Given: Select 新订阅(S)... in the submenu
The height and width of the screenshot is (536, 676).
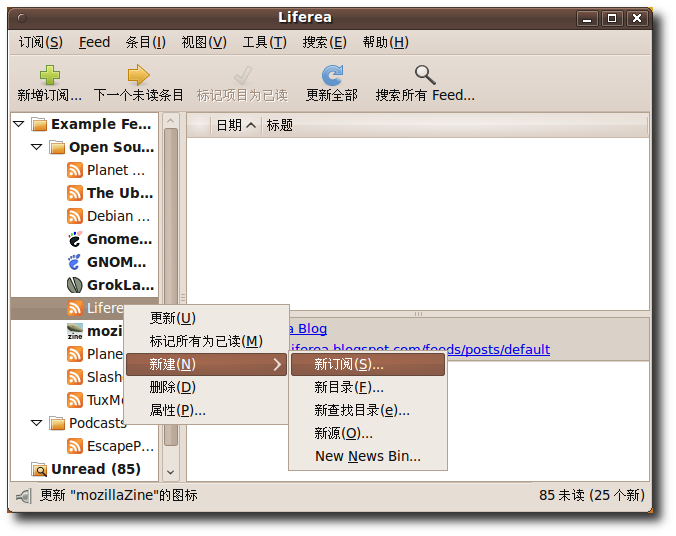Looking at the screenshot, I should pos(368,365).
